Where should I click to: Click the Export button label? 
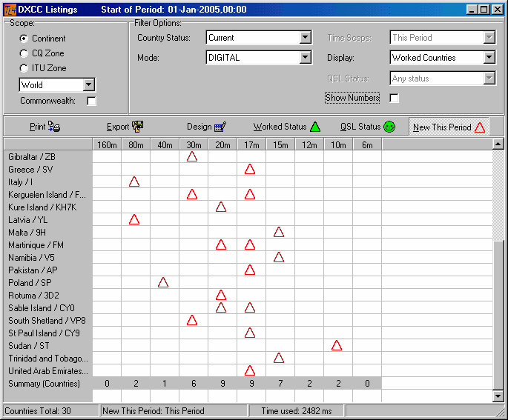point(118,127)
